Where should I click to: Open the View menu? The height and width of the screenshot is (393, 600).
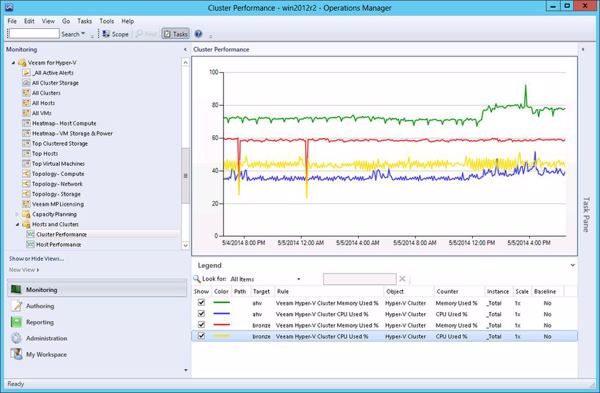(48, 21)
